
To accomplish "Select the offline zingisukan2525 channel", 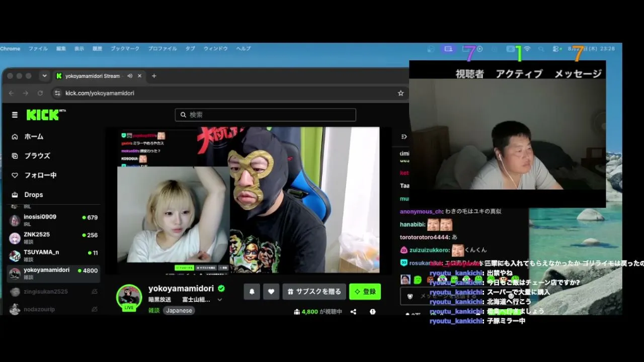I will pos(53,292).
